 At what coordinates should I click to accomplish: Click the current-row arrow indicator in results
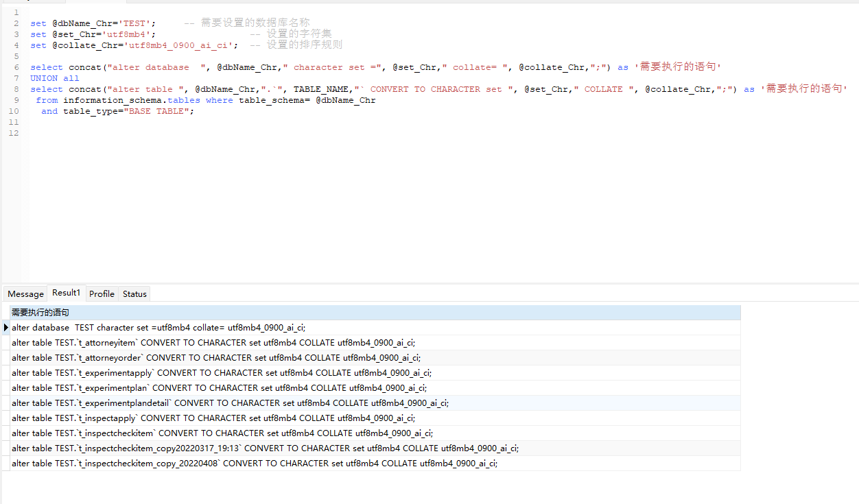click(6, 327)
